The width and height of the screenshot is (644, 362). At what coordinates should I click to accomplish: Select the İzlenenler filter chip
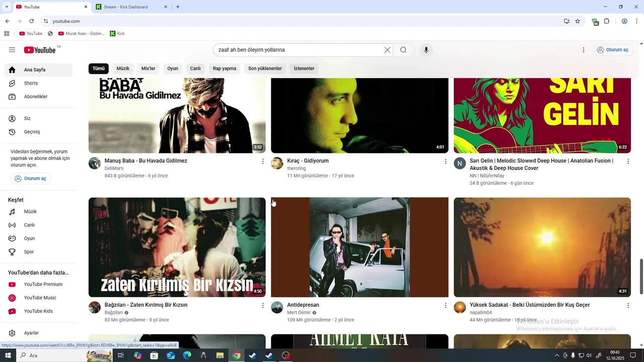click(304, 68)
